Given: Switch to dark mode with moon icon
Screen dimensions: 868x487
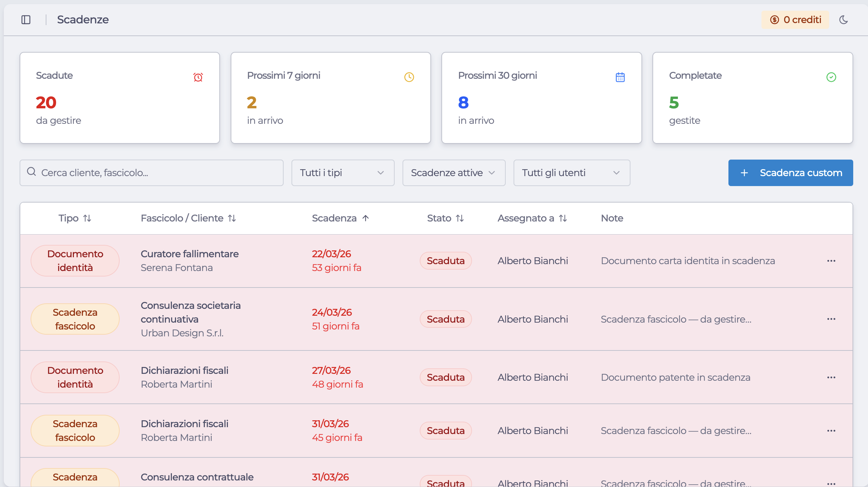Looking at the screenshot, I should coord(843,20).
